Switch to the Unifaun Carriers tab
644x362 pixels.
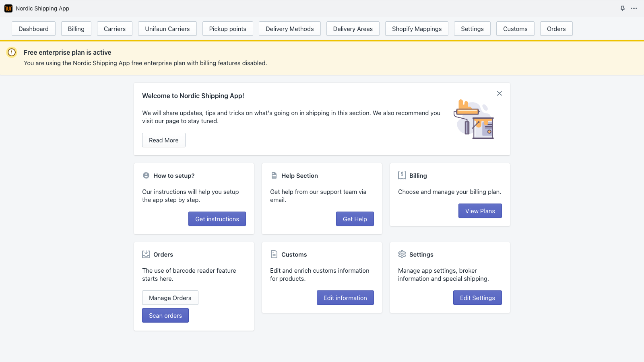(x=167, y=29)
